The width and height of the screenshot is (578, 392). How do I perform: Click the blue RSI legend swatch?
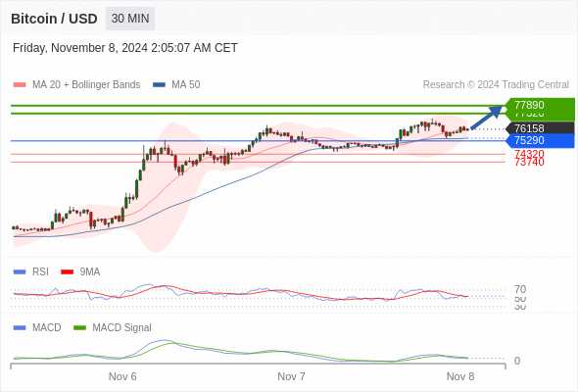[x=20, y=272]
